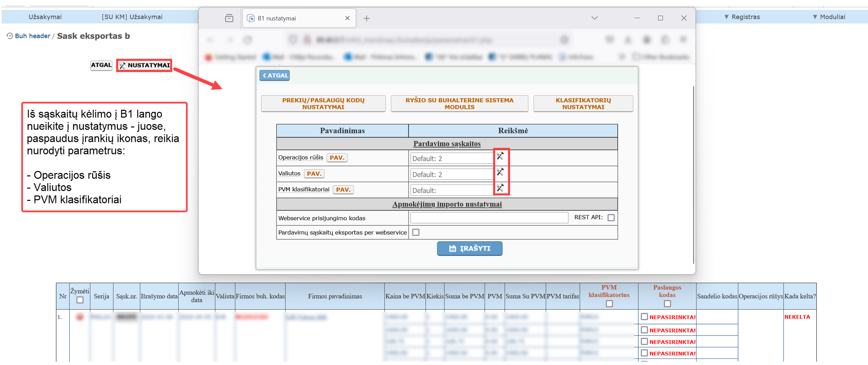Open NUSTATYMAI settings button on Sask eksportas page
The image size is (868, 365).
pyautogui.click(x=145, y=65)
